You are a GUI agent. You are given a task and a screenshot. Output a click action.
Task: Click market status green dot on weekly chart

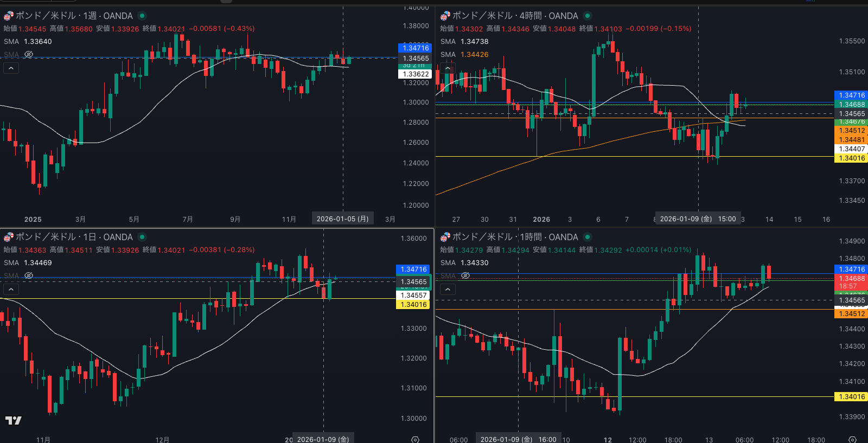(x=142, y=16)
